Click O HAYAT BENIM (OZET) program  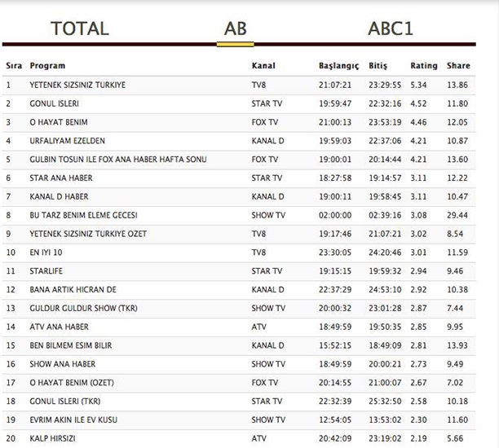point(72,383)
